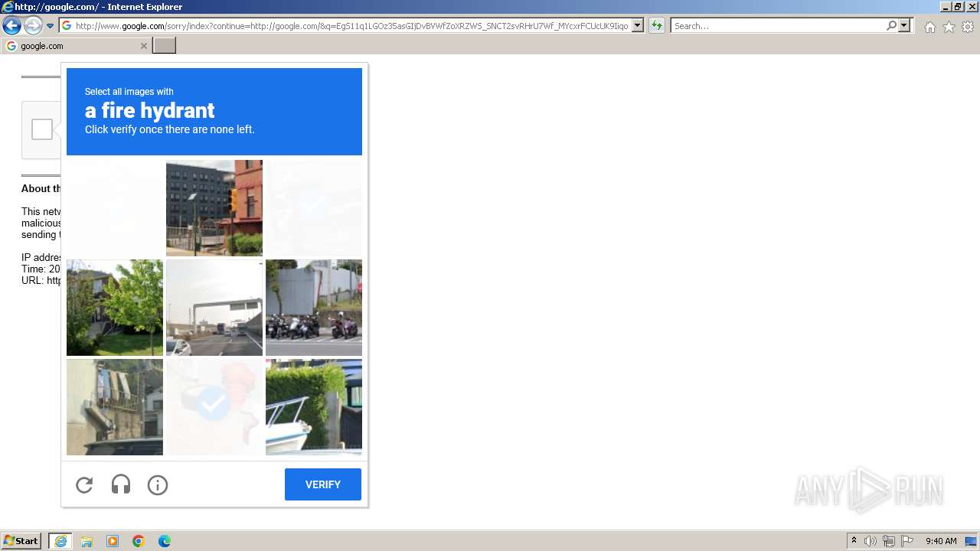
Task: Select the building with traffic light tile
Action: coord(214,208)
